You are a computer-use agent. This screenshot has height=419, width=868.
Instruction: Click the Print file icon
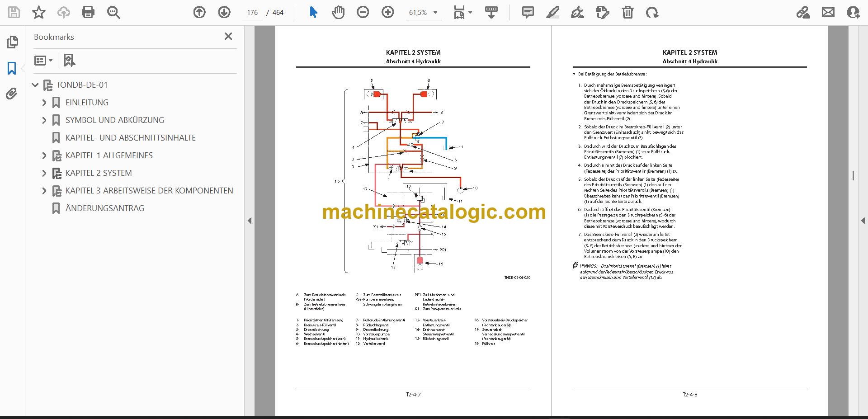[x=88, y=12]
